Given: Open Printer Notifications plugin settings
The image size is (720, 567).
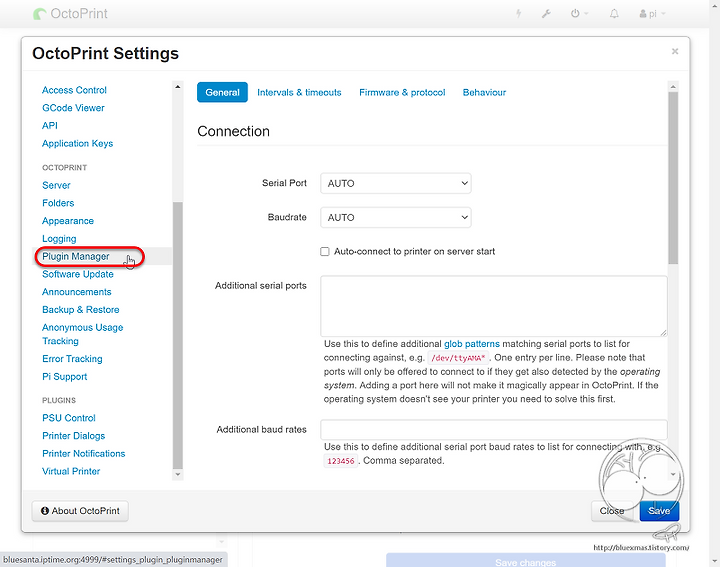Looking at the screenshot, I should coord(84,454).
